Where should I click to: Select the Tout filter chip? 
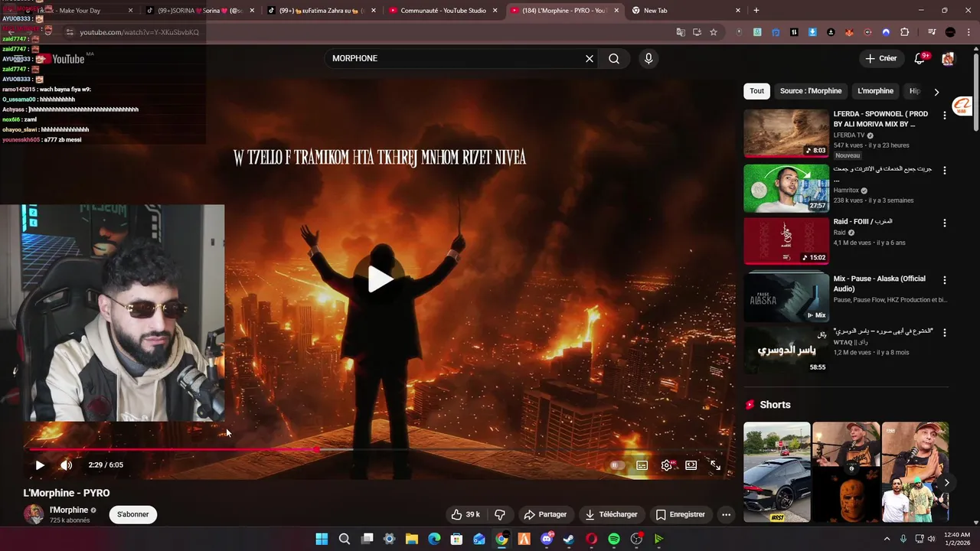click(756, 91)
